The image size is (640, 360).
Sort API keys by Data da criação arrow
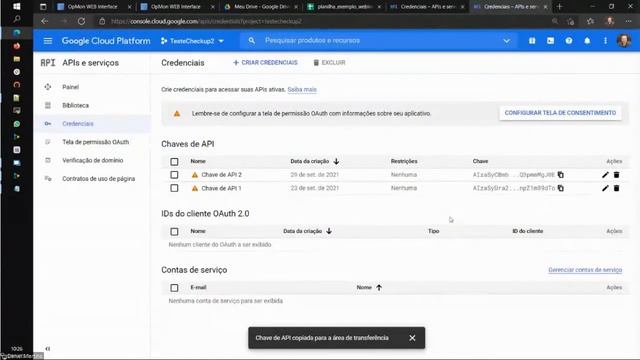click(336, 161)
